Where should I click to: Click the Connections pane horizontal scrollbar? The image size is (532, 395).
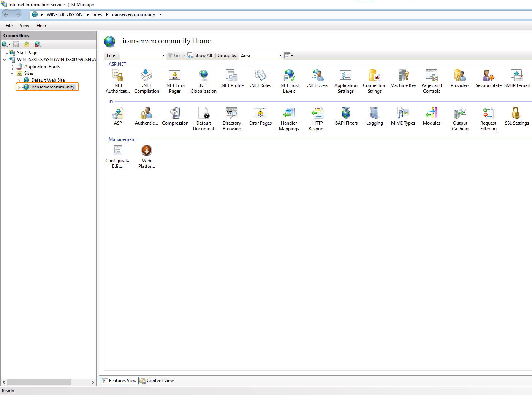pos(39,382)
